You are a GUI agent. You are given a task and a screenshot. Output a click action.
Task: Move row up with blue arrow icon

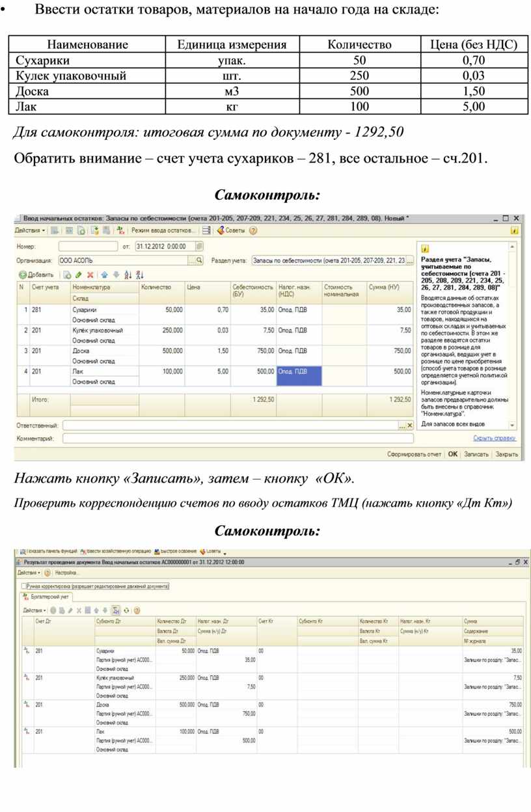pyautogui.click(x=105, y=275)
